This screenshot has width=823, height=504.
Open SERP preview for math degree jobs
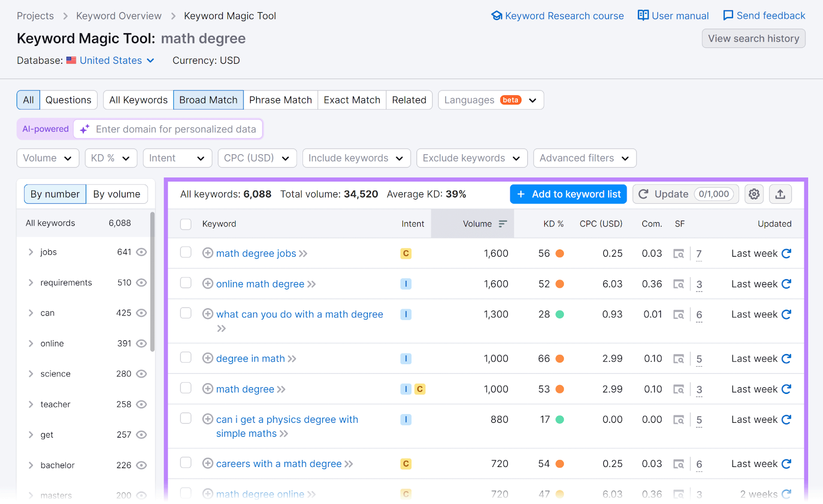click(x=679, y=254)
